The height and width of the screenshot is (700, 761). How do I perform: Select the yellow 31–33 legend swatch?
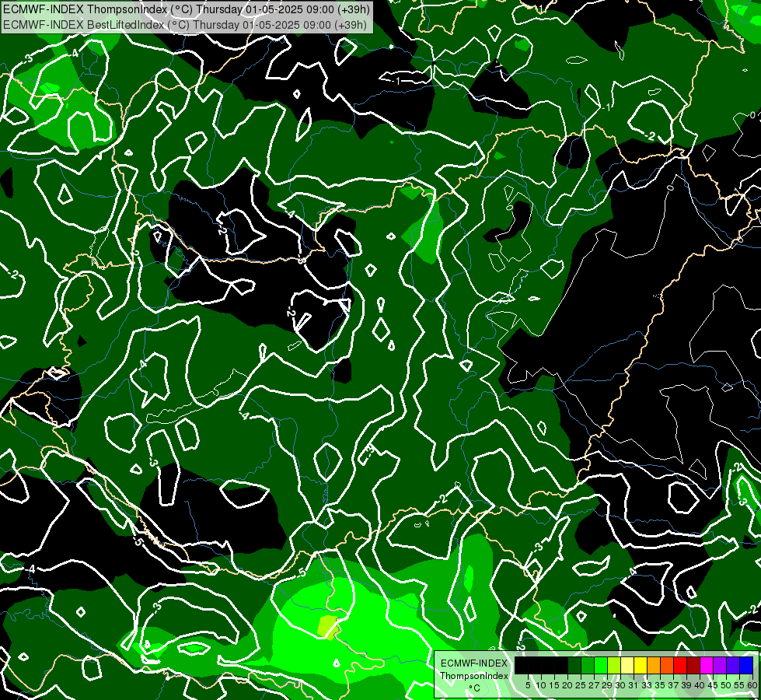tap(641, 665)
